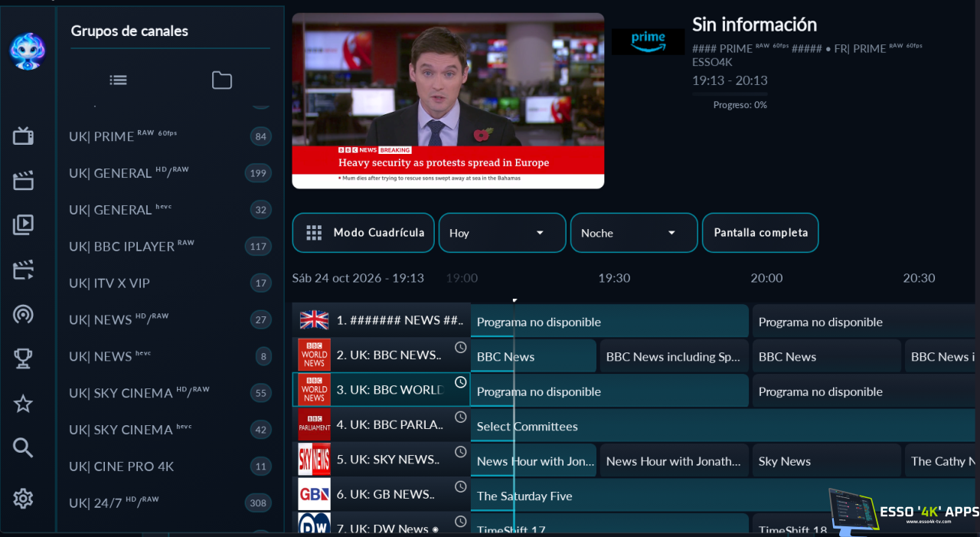
Task: Click the 20:00 time marker in the guide
Action: pos(766,278)
